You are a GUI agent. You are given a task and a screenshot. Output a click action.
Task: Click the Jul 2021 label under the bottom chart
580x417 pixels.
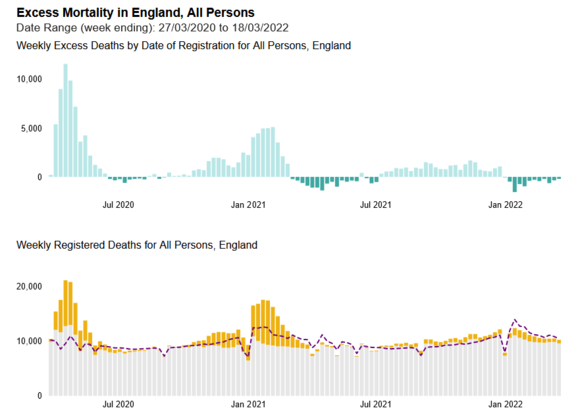[x=375, y=404]
